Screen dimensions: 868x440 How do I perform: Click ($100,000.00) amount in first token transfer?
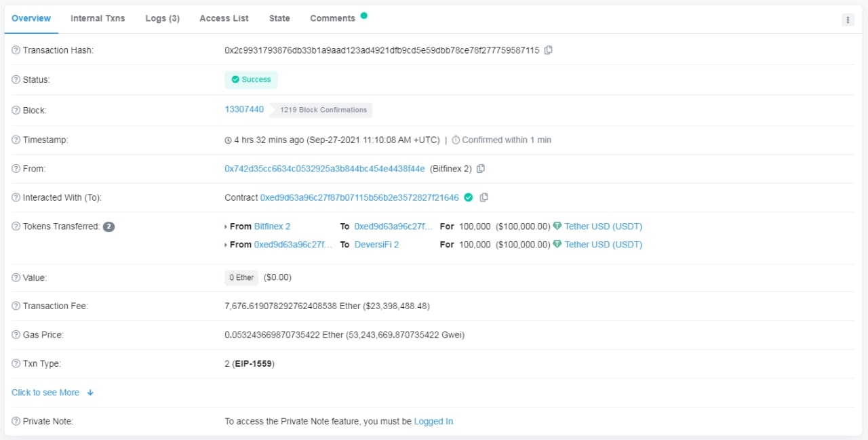(523, 226)
